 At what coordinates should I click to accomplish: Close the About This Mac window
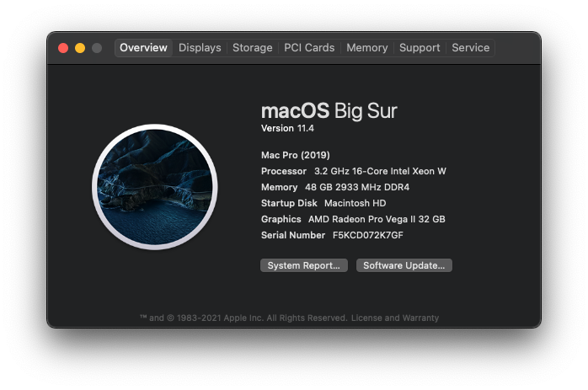click(x=63, y=48)
